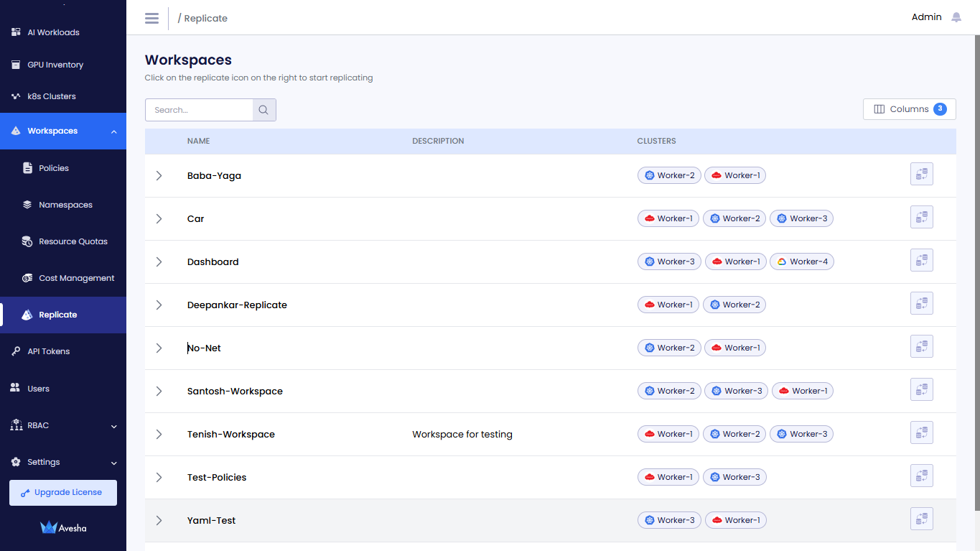Click the Upgrade License button

click(x=63, y=493)
